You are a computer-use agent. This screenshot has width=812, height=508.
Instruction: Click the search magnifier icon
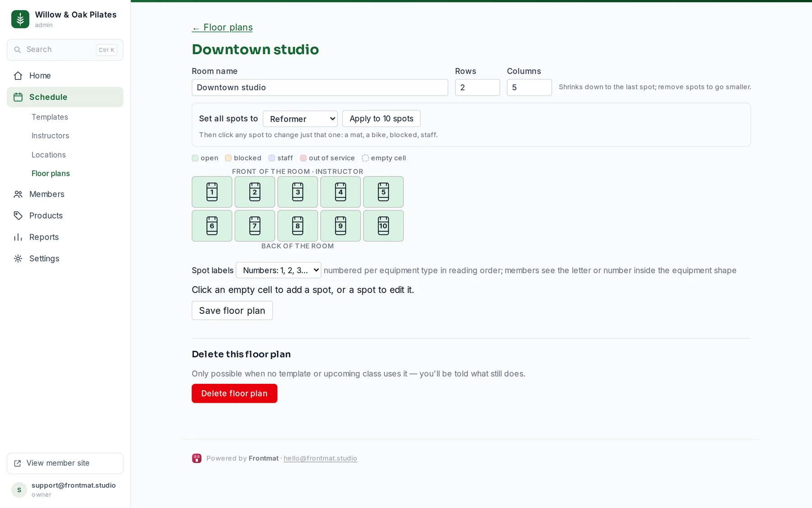pos(18,50)
